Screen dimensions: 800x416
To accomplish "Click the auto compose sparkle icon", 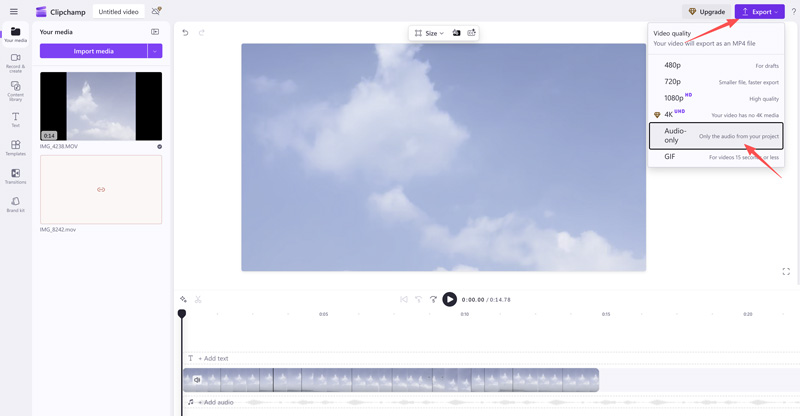I will point(183,299).
